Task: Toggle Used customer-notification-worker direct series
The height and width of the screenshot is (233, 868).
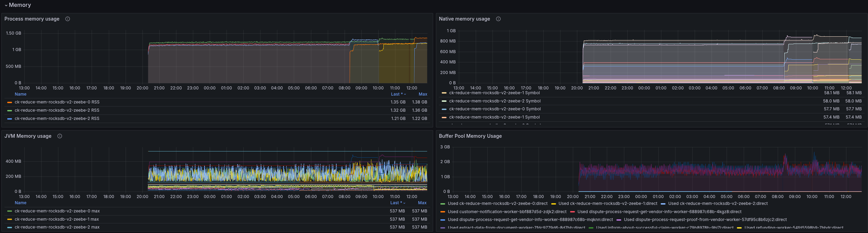Action: coord(507,212)
